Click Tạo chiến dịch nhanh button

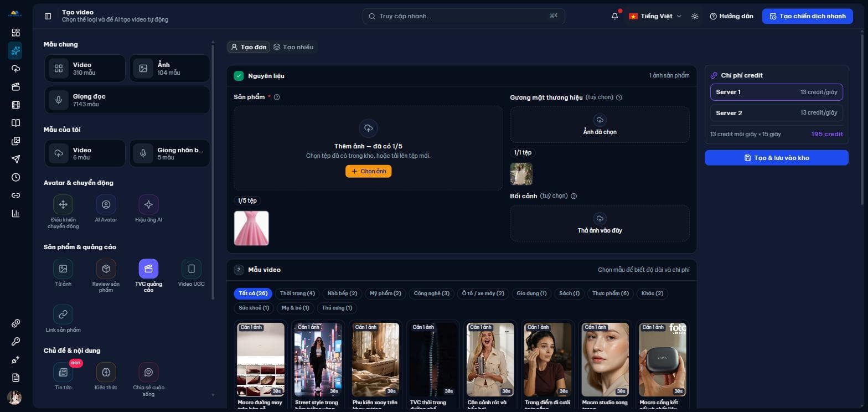(807, 16)
